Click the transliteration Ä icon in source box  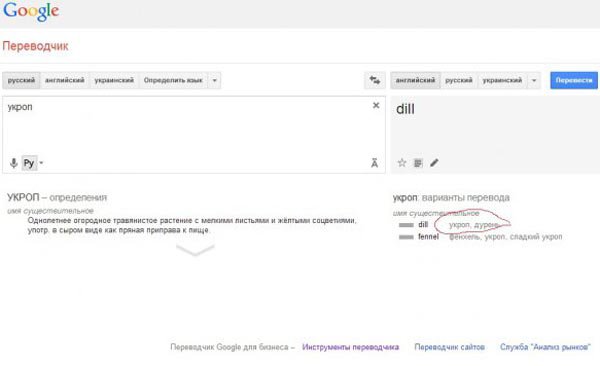coord(374,163)
